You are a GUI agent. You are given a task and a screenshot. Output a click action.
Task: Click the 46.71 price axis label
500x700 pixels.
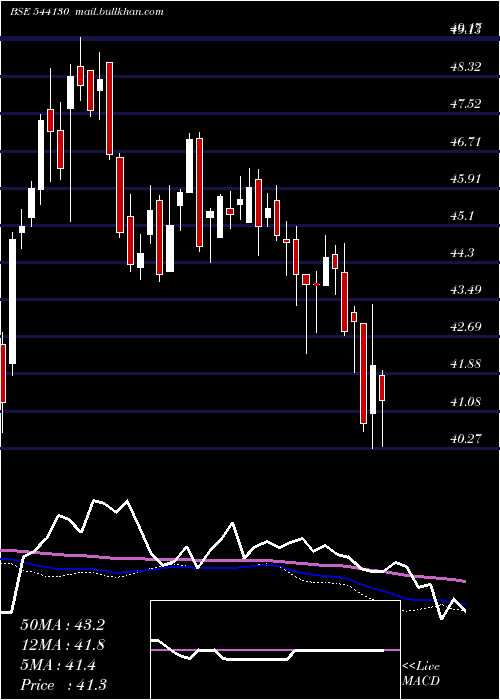pyautogui.click(x=466, y=142)
